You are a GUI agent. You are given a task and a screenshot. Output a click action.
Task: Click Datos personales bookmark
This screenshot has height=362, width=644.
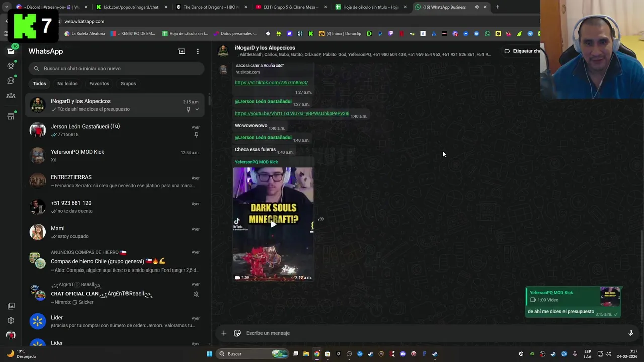tap(235, 34)
